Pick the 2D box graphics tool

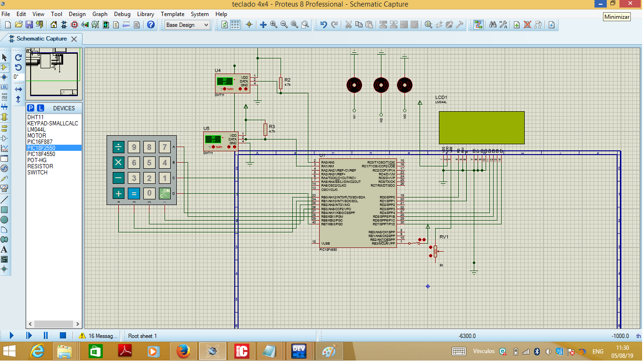(x=4, y=210)
